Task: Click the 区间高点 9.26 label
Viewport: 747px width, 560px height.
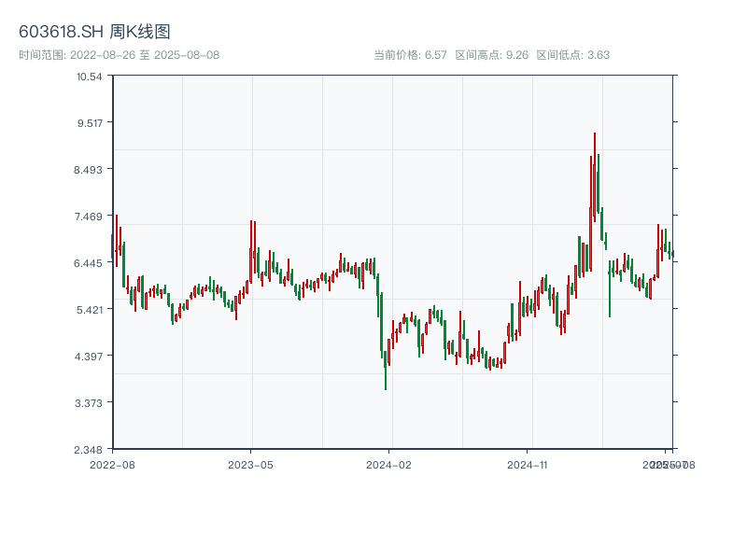Action: point(492,55)
